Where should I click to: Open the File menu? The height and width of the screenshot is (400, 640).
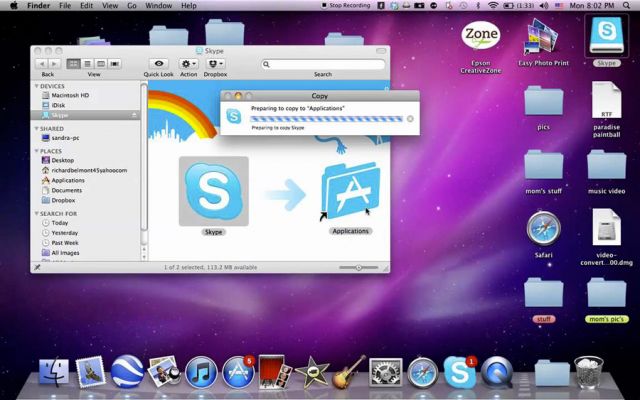[x=65, y=5]
